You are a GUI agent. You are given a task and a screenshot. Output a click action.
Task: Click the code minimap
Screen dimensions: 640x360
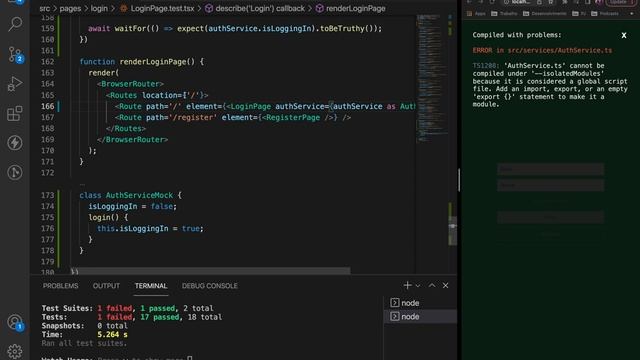(431, 78)
